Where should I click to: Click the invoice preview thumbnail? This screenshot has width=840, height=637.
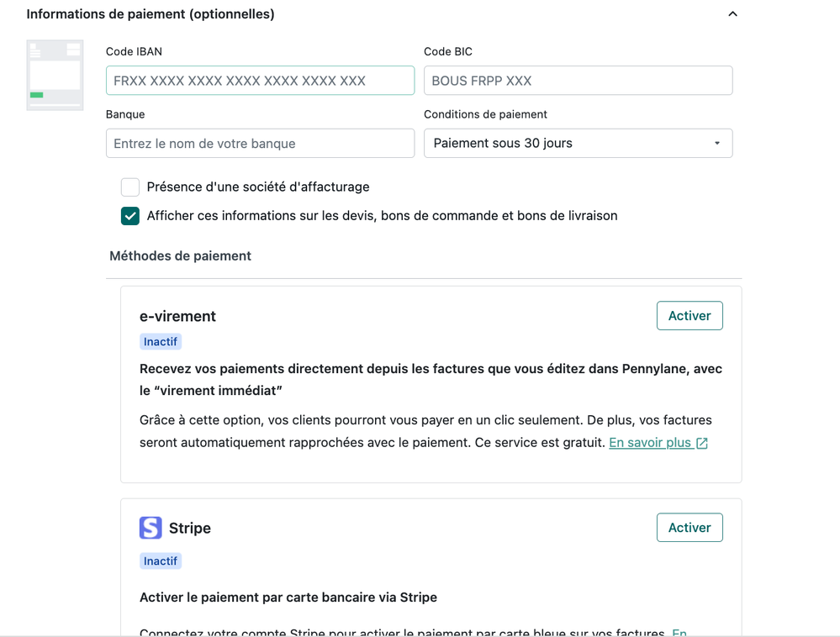55,75
